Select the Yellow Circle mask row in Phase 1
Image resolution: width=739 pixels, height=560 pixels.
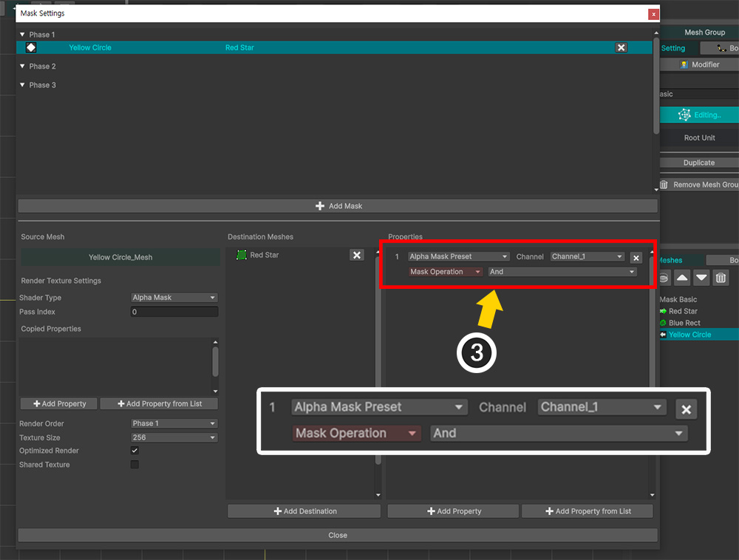[334, 47]
